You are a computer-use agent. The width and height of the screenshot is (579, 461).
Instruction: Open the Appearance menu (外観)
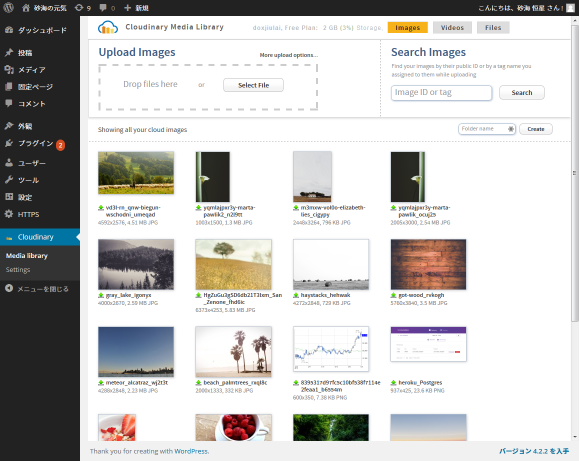(x=40, y=126)
